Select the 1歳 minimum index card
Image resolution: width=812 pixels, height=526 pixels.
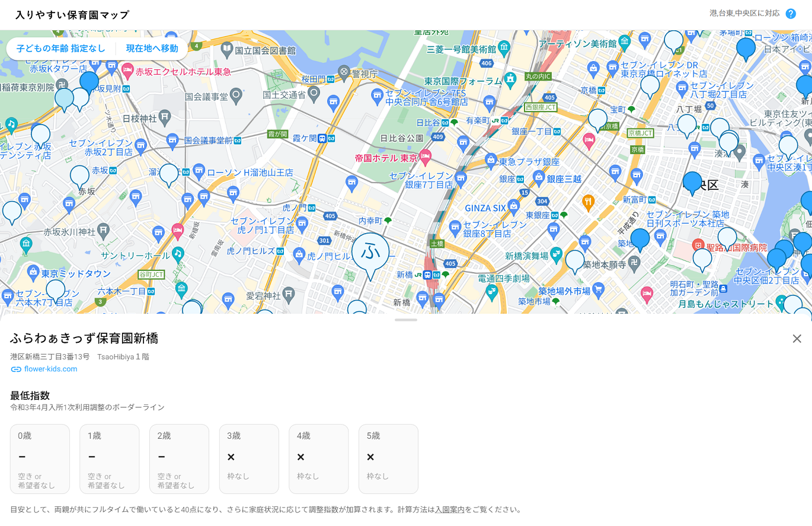pos(110,459)
